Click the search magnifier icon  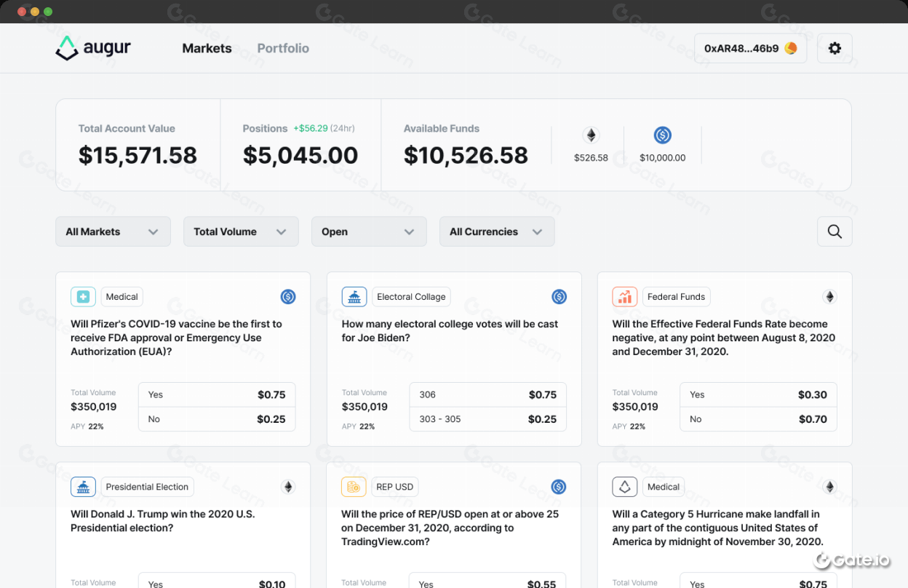click(x=835, y=231)
